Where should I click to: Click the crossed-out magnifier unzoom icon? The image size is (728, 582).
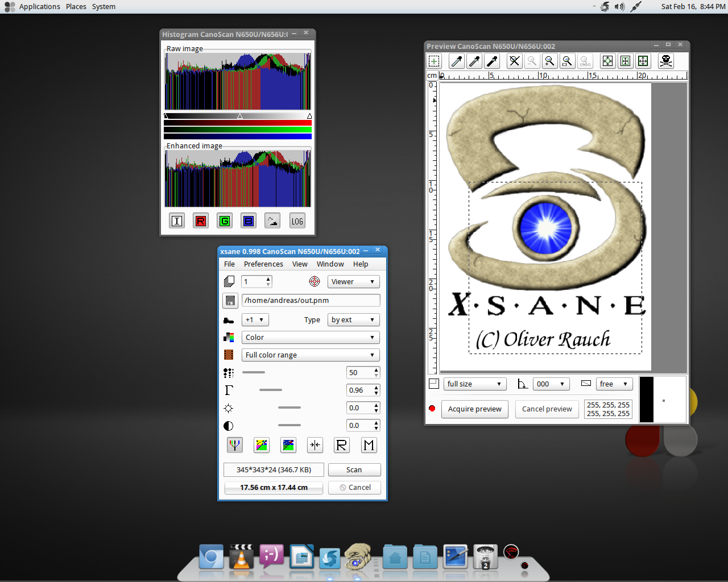coord(514,61)
